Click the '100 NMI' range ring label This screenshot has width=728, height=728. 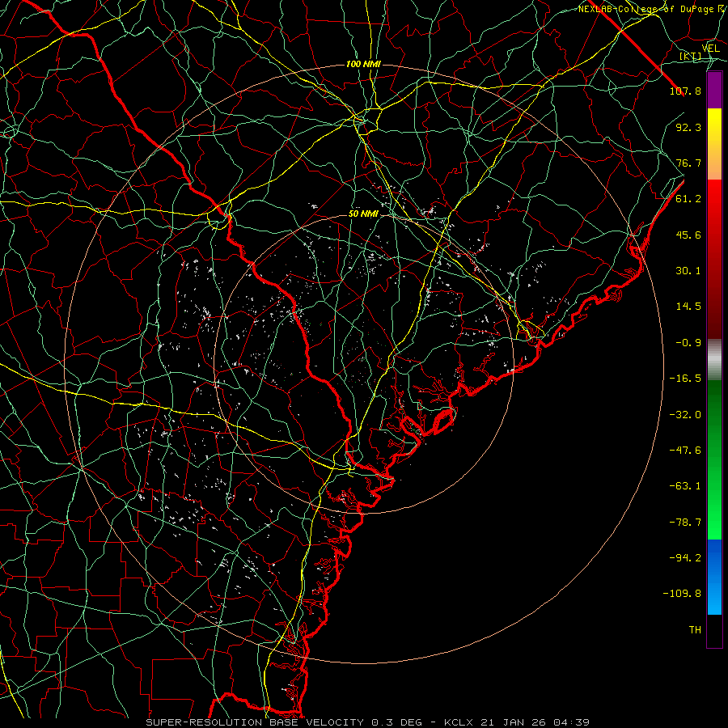(363, 64)
